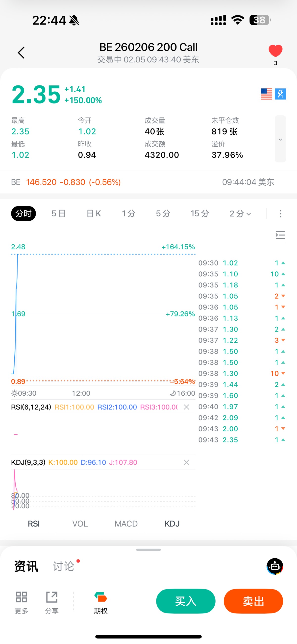Tap the US flag market icon
This screenshot has height=644, width=297.
click(266, 94)
